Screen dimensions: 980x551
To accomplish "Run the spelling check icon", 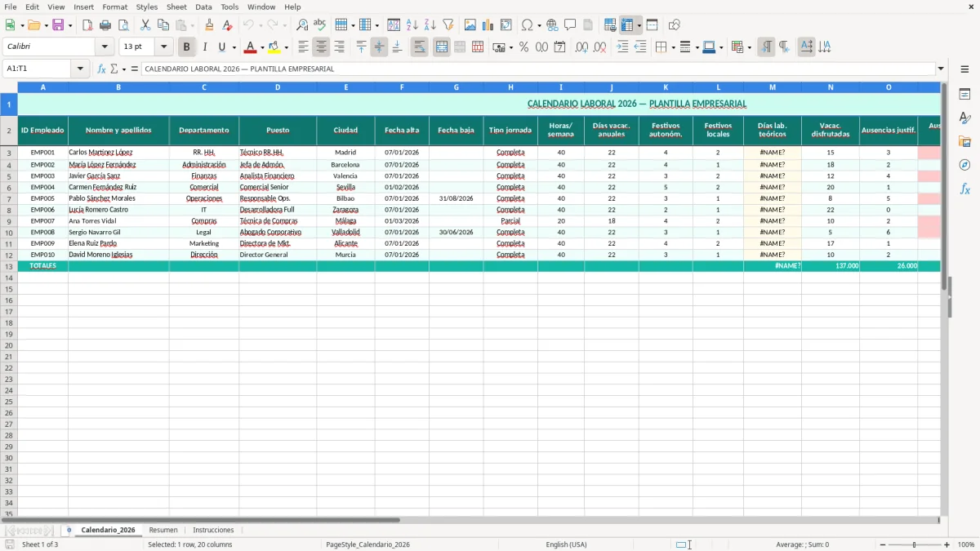I will tap(320, 25).
